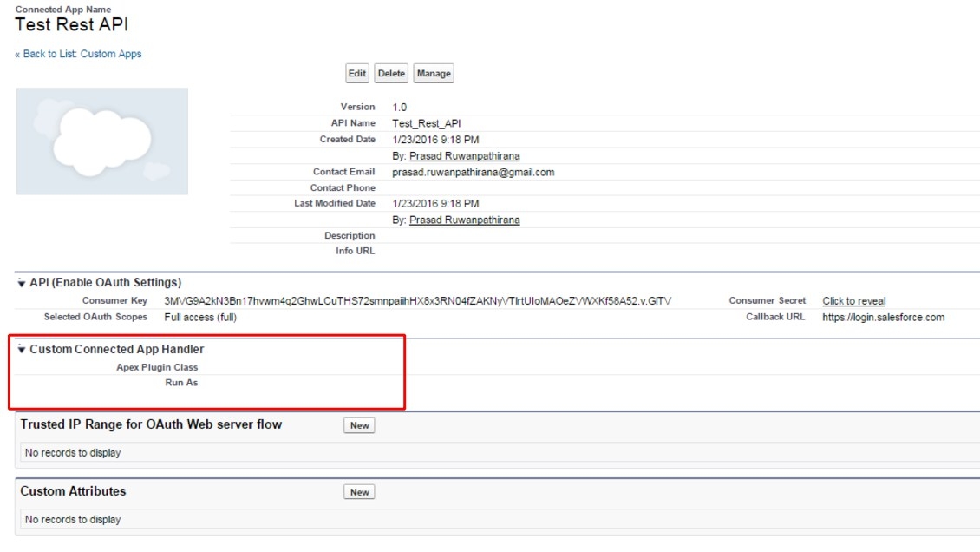Image resolution: width=980 pixels, height=552 pixels.
Task: Click the Test Rest API page title
Action: [x=71, y=25]
